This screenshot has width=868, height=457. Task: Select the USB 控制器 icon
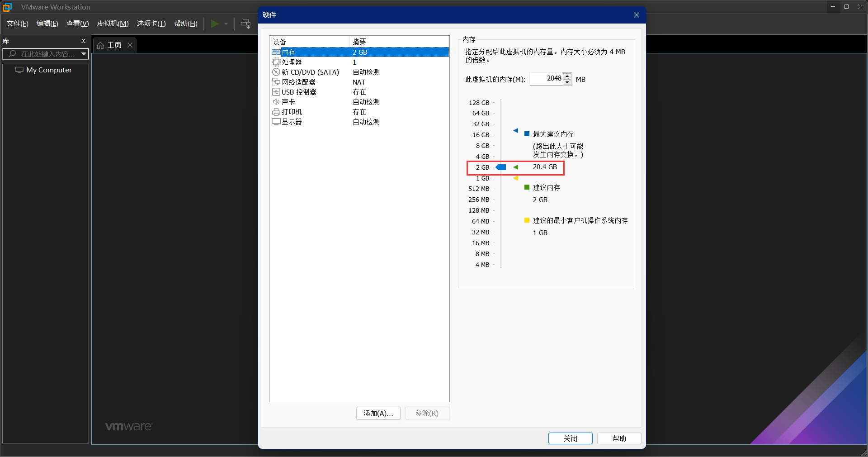276,92
